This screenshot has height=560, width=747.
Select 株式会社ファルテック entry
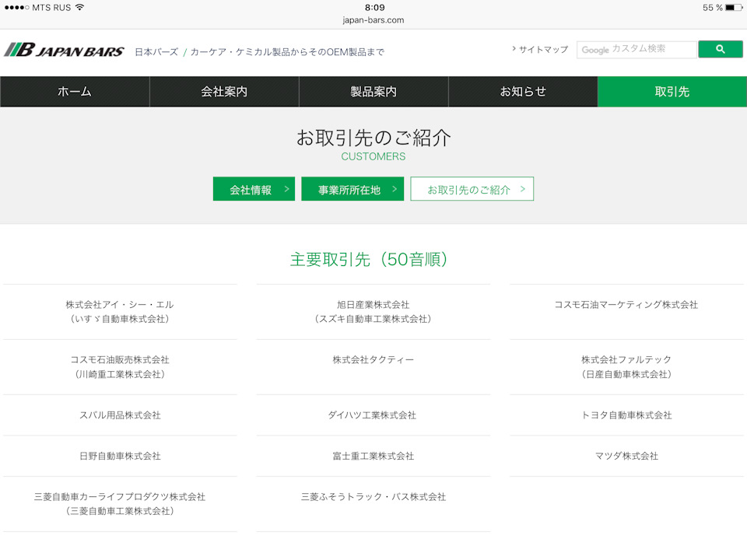pos(626,367)
